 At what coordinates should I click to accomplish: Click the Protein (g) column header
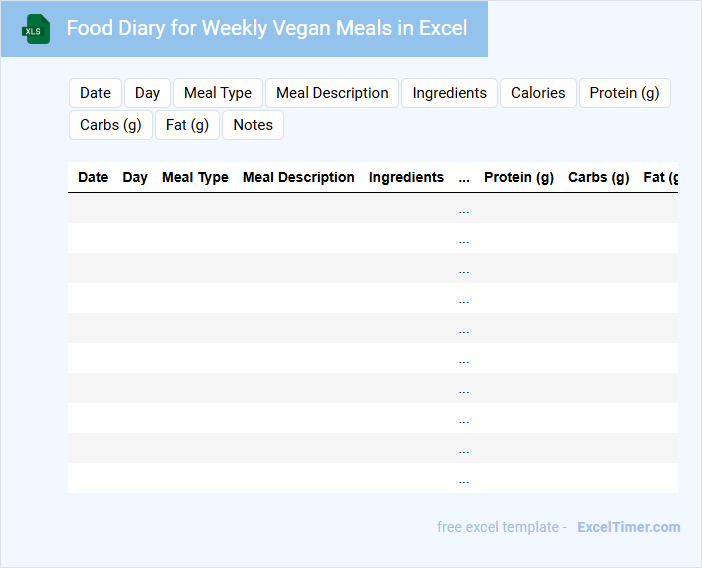[x=519, y=177]
